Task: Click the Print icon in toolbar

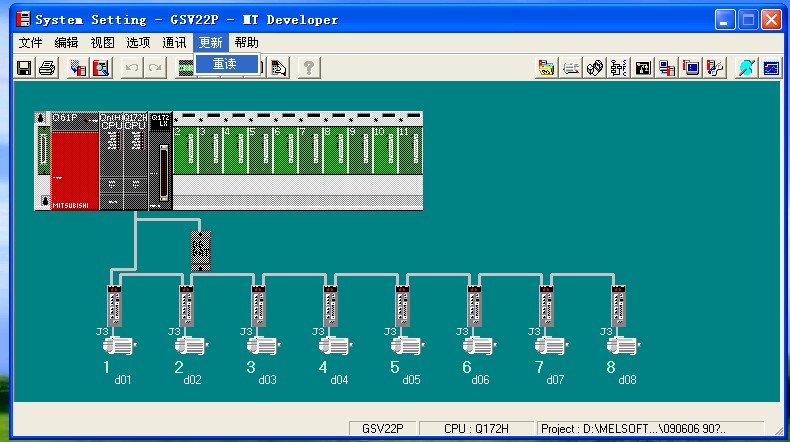Action: pos(46,68)
